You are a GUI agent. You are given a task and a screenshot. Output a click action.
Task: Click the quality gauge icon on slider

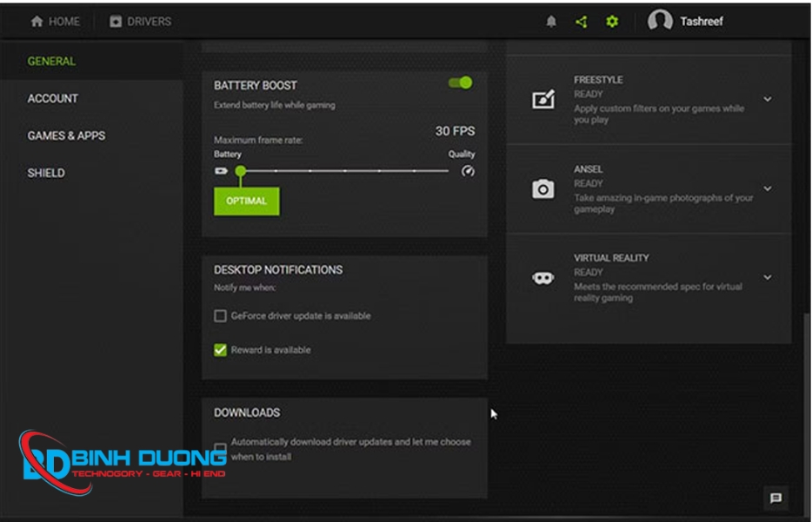tap(468, 171)
